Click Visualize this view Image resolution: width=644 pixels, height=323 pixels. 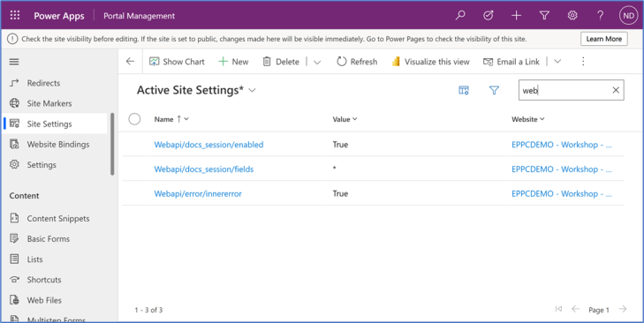[x=430, y=62]
